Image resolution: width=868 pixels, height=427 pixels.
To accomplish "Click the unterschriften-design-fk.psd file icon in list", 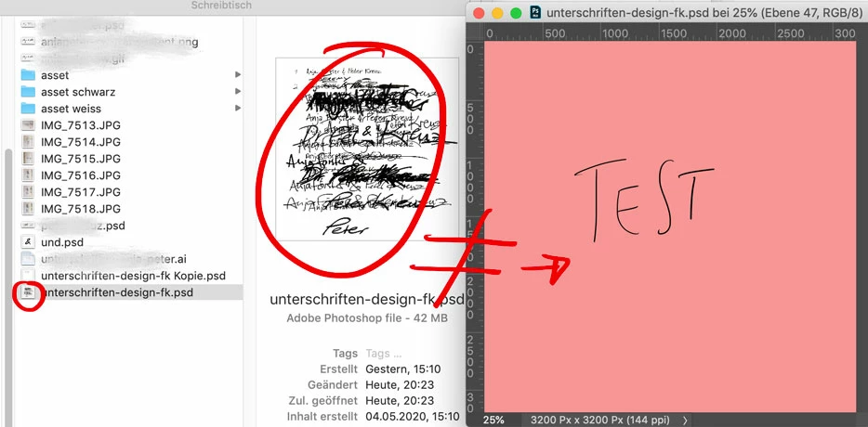I will coord(28,292).
